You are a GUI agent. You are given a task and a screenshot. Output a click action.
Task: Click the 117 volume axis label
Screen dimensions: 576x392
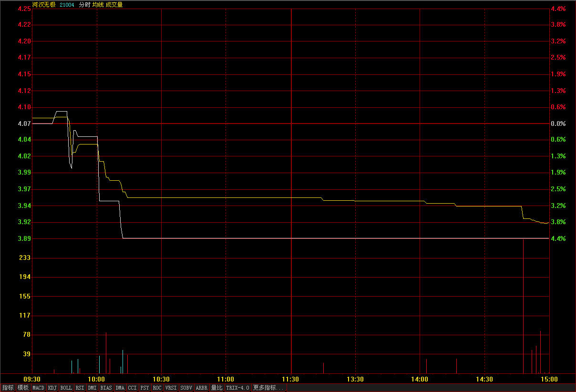[25, 315]
